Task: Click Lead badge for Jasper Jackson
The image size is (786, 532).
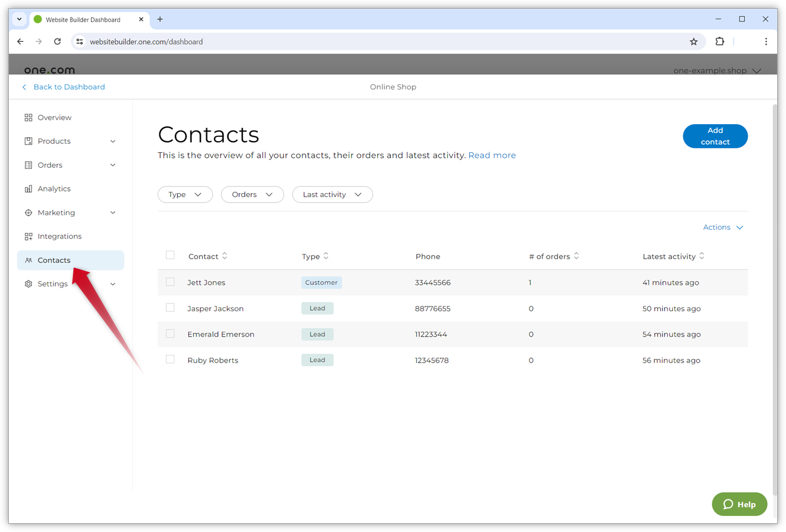Action: point(317,308)
